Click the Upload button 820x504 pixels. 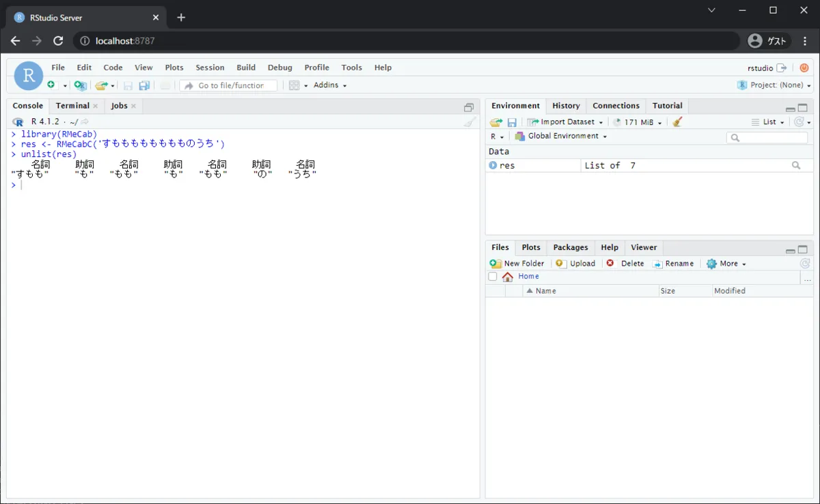point(575,264)
